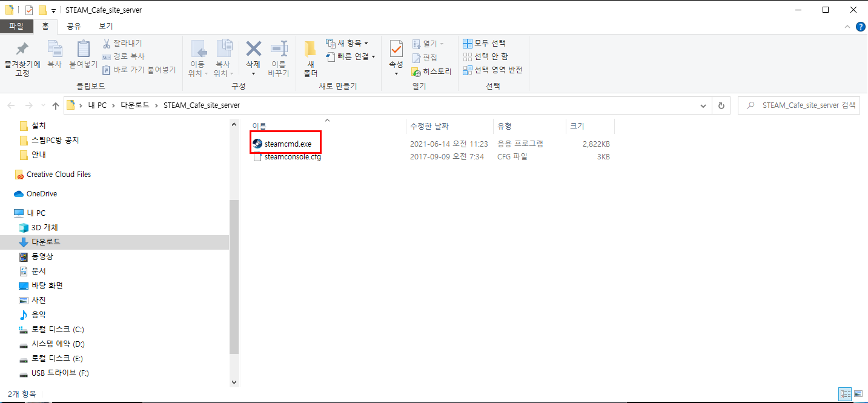Open 이동 위치 move-to dropdown
The height and width of the screenshot is (403, 868).
[197, 59]
